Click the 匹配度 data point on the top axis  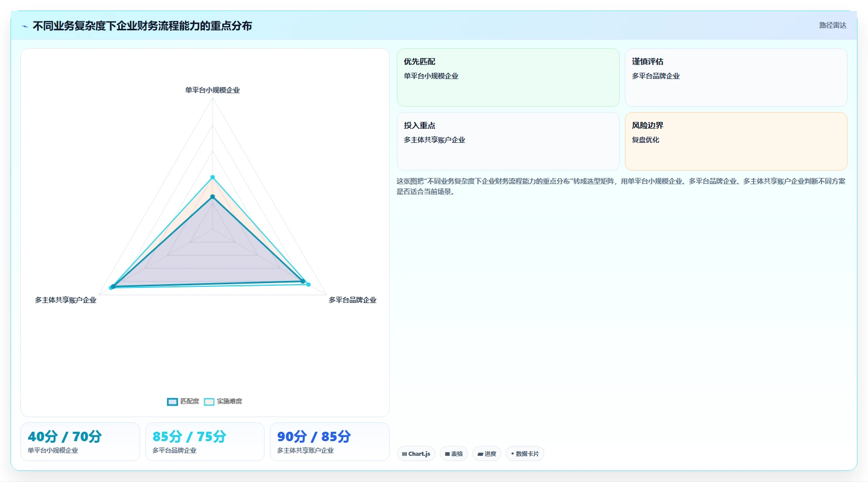click(212, 197)
